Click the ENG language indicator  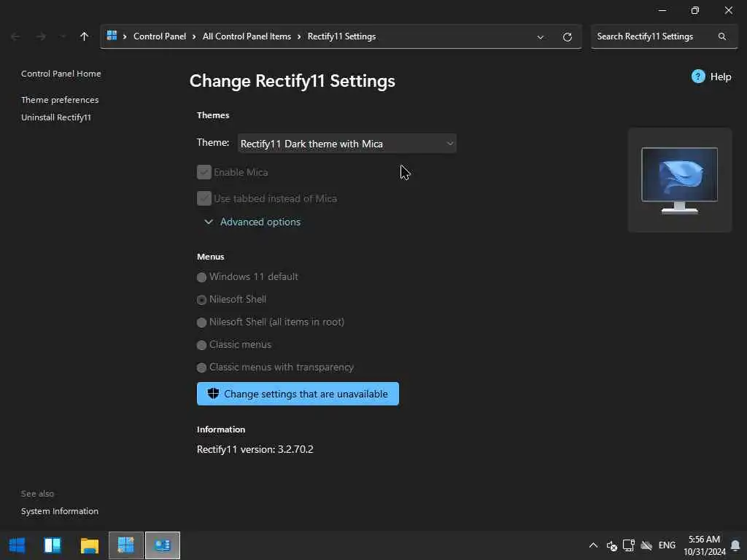tap(667, 545)
